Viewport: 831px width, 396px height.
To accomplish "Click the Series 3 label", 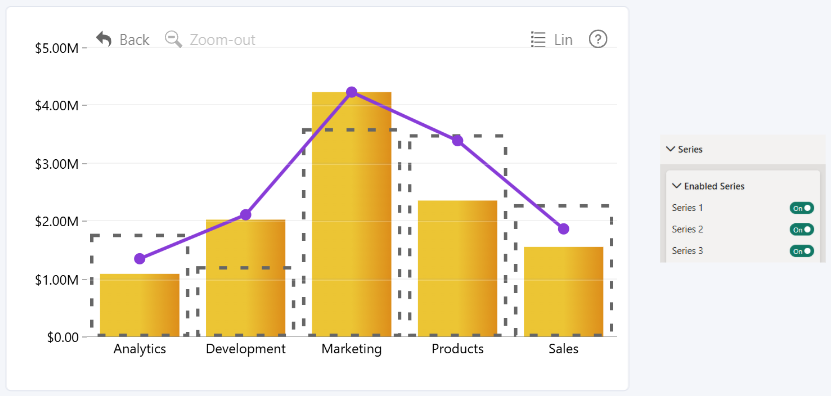I will pos(687,251).
